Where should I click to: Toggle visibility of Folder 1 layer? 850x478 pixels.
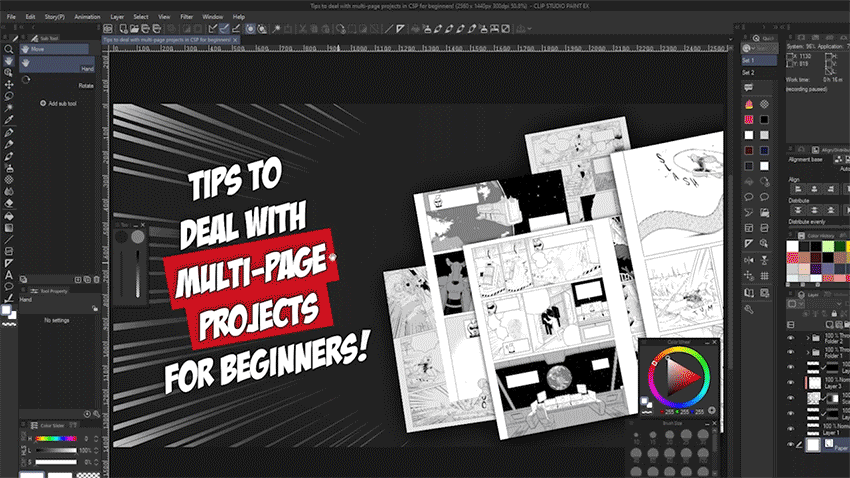point(790,352)
